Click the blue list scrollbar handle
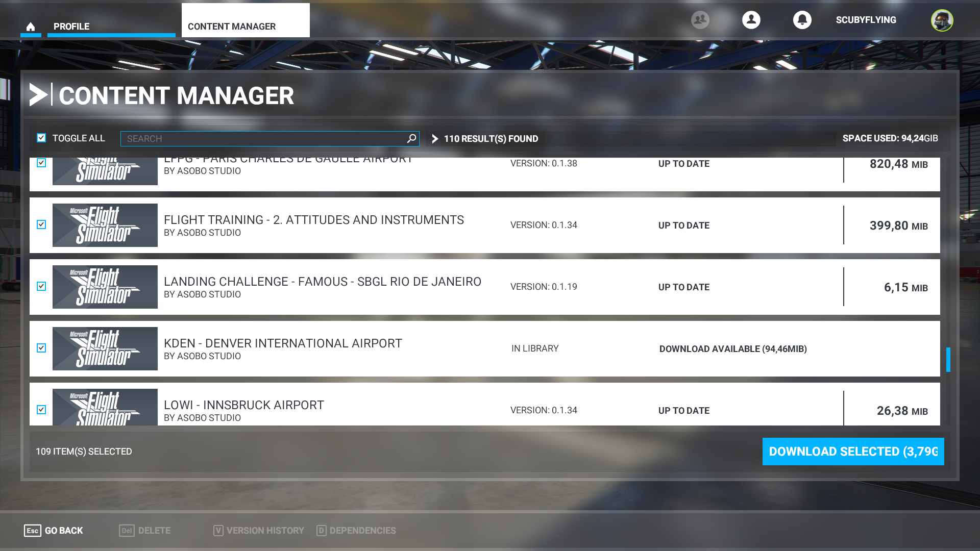 point(948,360)
